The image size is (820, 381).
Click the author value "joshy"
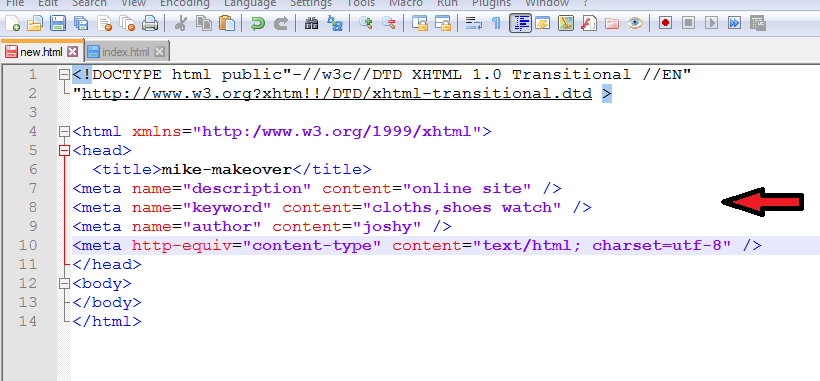click(387, 226)
